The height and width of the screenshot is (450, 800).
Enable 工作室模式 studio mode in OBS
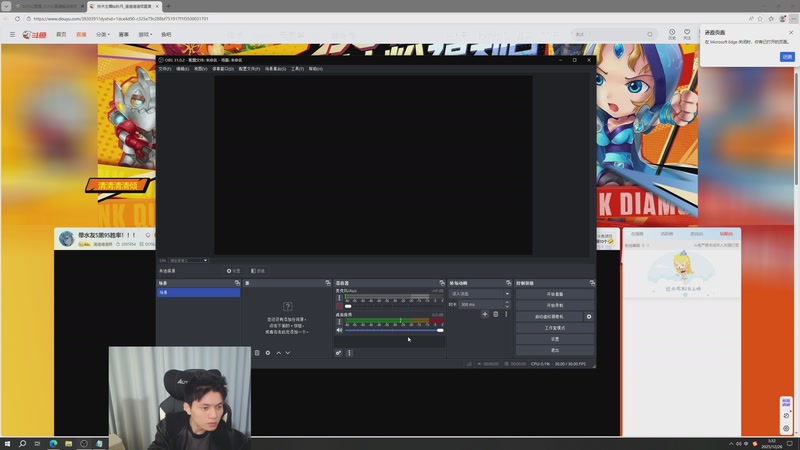pyautogui.click(x=555, y=328)
